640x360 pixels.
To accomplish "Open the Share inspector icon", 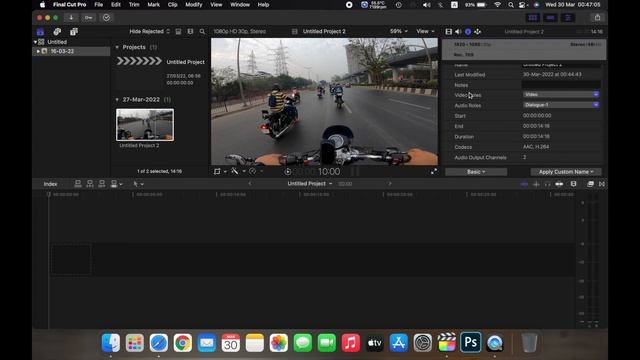I will pyautogui.click(x=478, y=31).
